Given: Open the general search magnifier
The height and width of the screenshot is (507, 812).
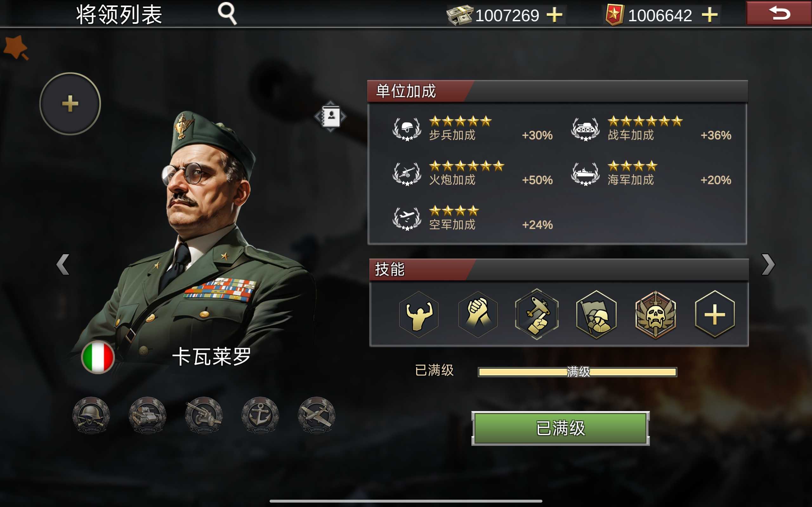Looking at the screenshot, I should [227, 13].
